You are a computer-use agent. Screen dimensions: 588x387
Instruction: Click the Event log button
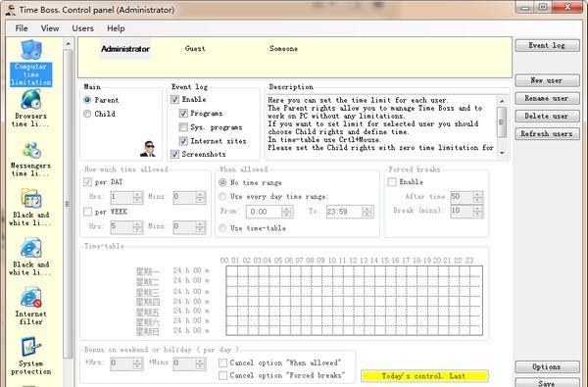tap(547, 45)
